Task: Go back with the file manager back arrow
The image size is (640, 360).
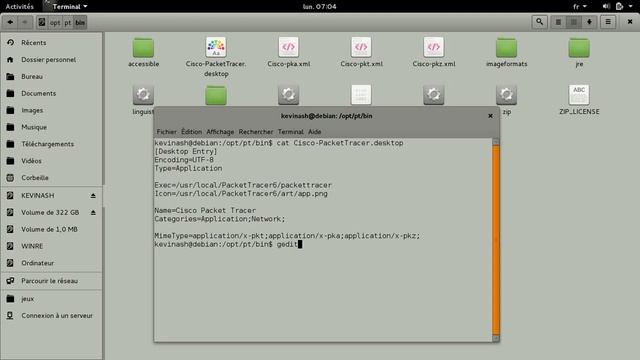Action: coord(10,22)
